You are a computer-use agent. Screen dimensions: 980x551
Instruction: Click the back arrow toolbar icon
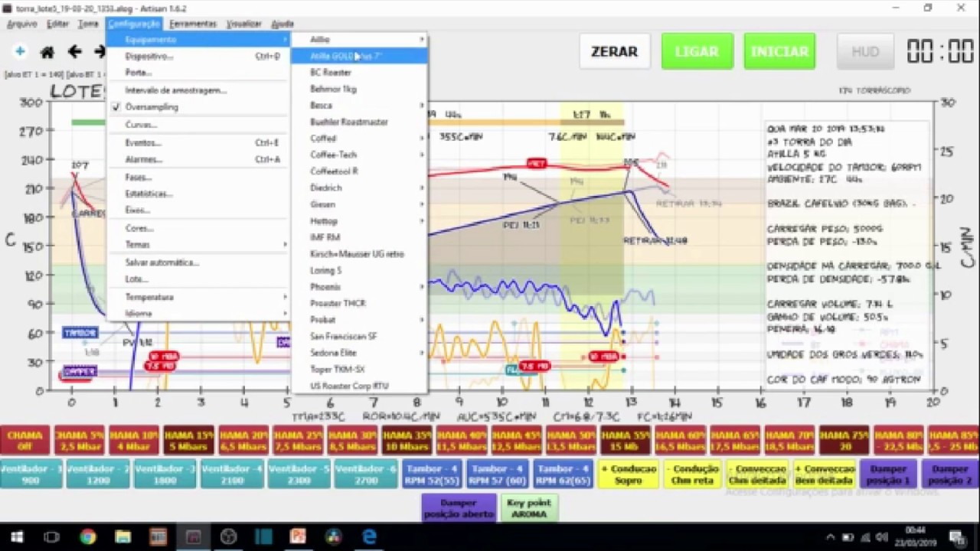coord(74,51)
